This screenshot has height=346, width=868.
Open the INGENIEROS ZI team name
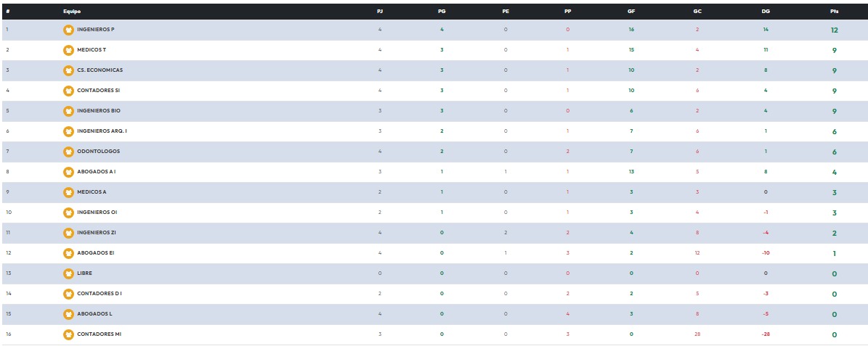tap(97, 233)
